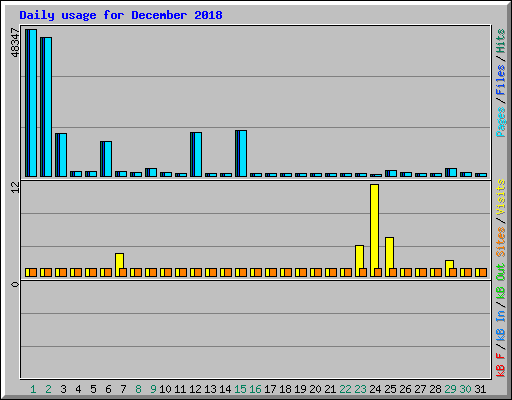The image size is (512, 400).
Task: Click day label 6 on the x-axis
Action: (x=108, y=389)
